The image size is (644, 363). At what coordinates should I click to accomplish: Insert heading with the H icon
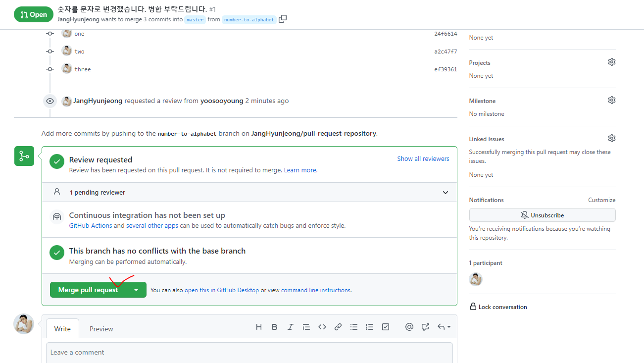(x=259, y=327)
